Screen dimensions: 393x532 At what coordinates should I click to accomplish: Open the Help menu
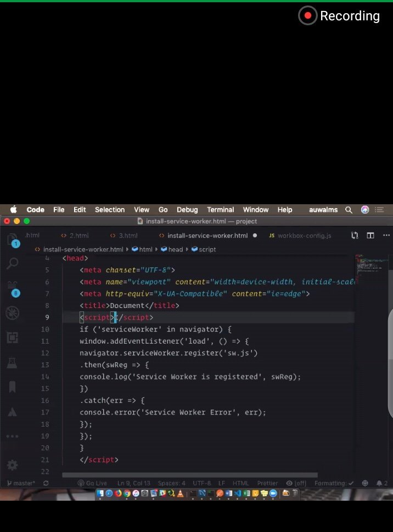(285, 210)
